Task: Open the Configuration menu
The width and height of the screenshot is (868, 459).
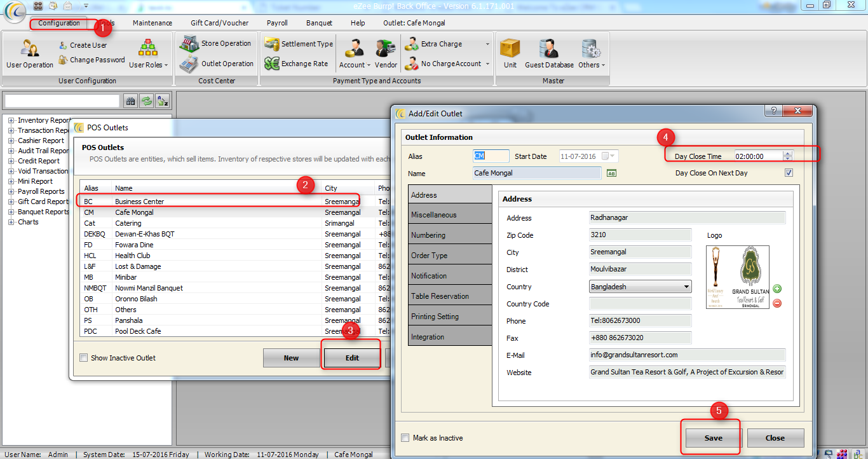Action: (x=59, y=23)
